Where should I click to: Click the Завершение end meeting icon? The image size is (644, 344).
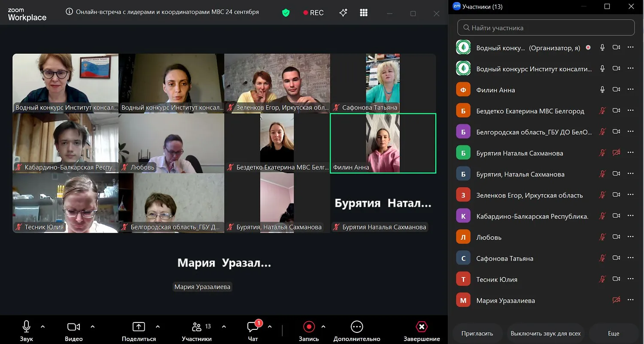(x=422, y=327)
